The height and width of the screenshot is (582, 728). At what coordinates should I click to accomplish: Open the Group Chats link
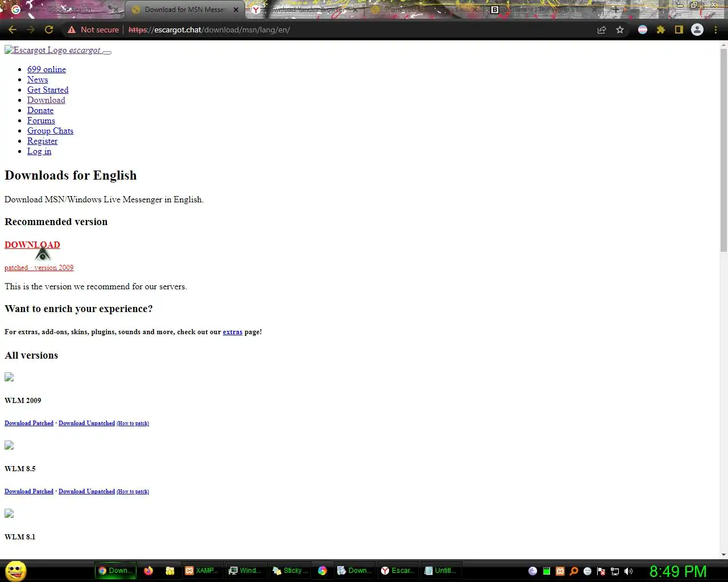(x=50, y=131)
